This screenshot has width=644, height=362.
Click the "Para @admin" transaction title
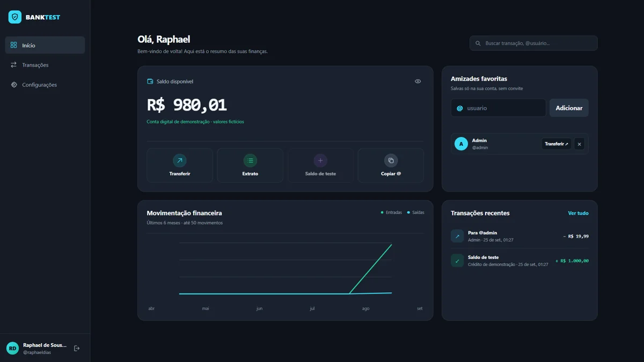(482, 233)
